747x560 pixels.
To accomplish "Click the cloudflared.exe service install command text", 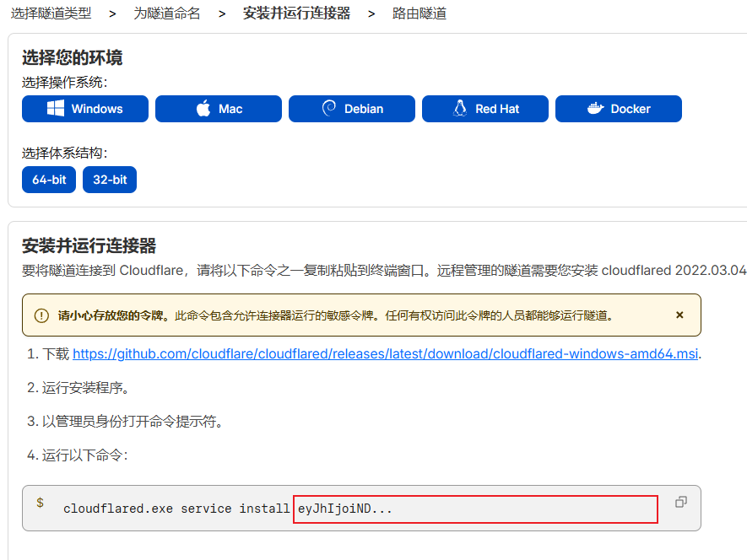I will point(176,509).
